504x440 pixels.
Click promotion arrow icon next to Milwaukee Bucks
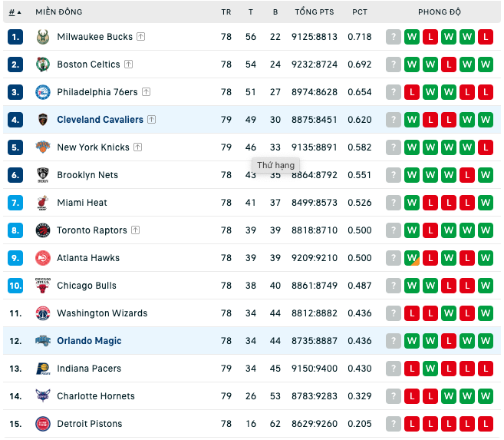pos(141,37)
